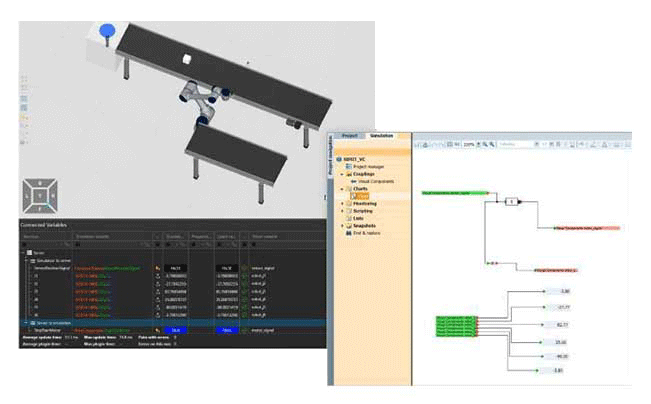Image resolution: width=651 pixels, height=404 pixels.
Task: Select Project manager in the tree
Action: (366, 167)
